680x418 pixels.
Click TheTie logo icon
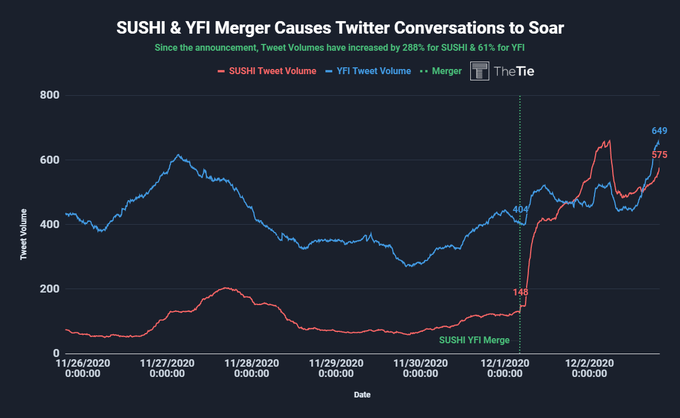coord(479,71)
